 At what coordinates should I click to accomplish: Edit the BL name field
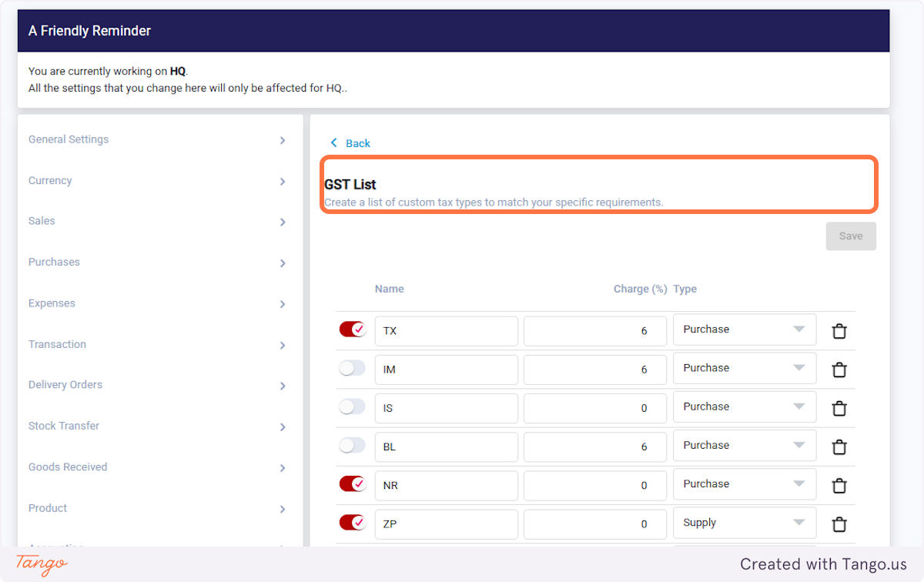447,447
